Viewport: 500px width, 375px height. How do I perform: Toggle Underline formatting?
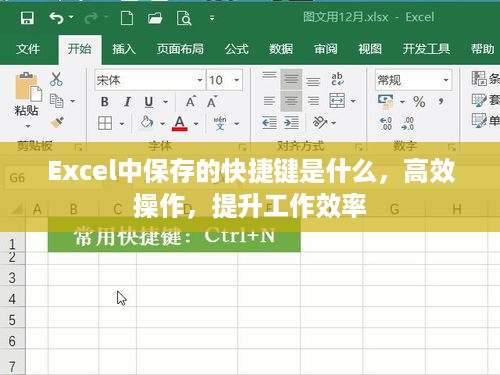[x=149, y=102]
